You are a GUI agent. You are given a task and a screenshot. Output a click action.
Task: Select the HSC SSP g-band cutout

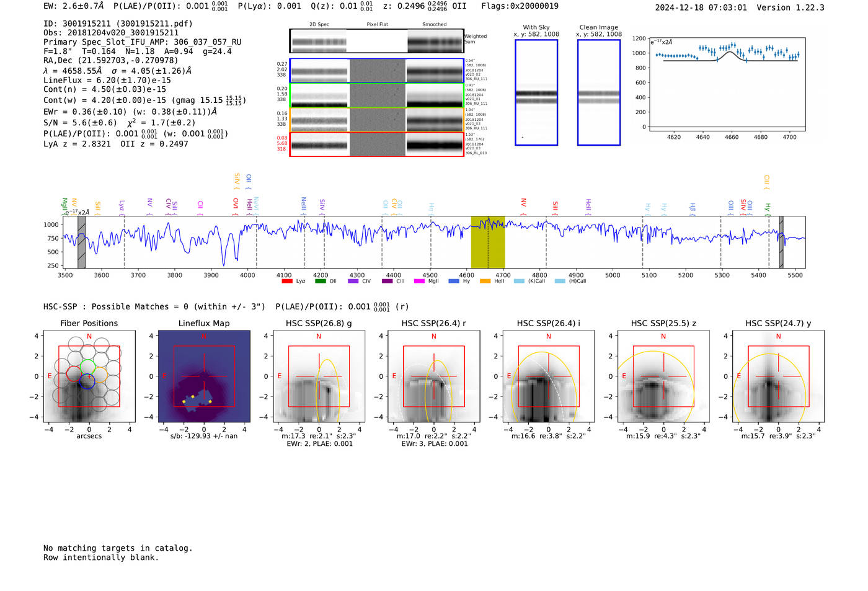click(319, 376)
